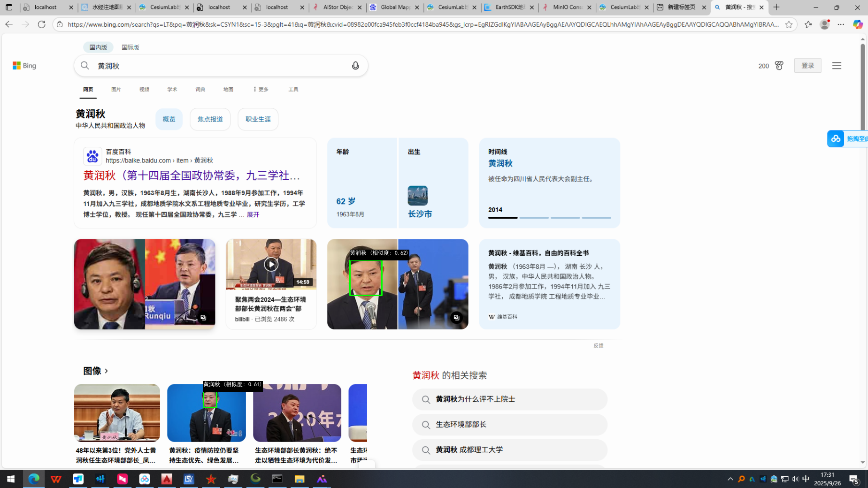Click the 登录 sign-in button

click(x=807, y=66)
